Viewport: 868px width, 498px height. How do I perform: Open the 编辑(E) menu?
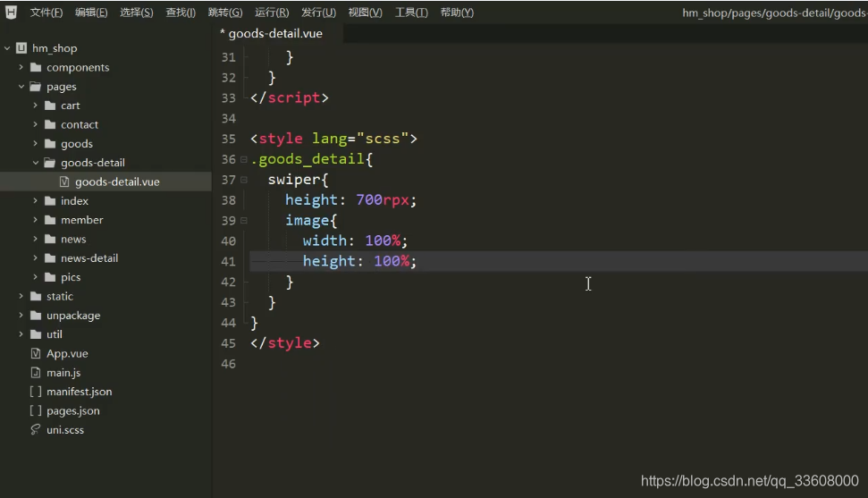91,13
